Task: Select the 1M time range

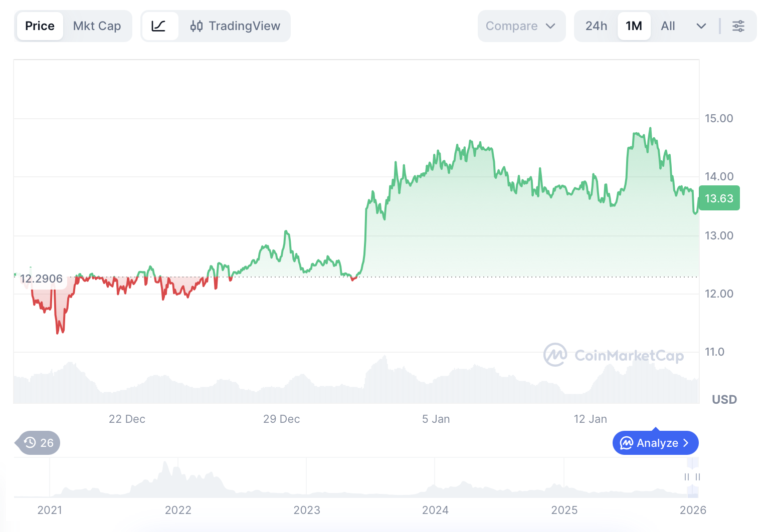Action: coord(634,26)
